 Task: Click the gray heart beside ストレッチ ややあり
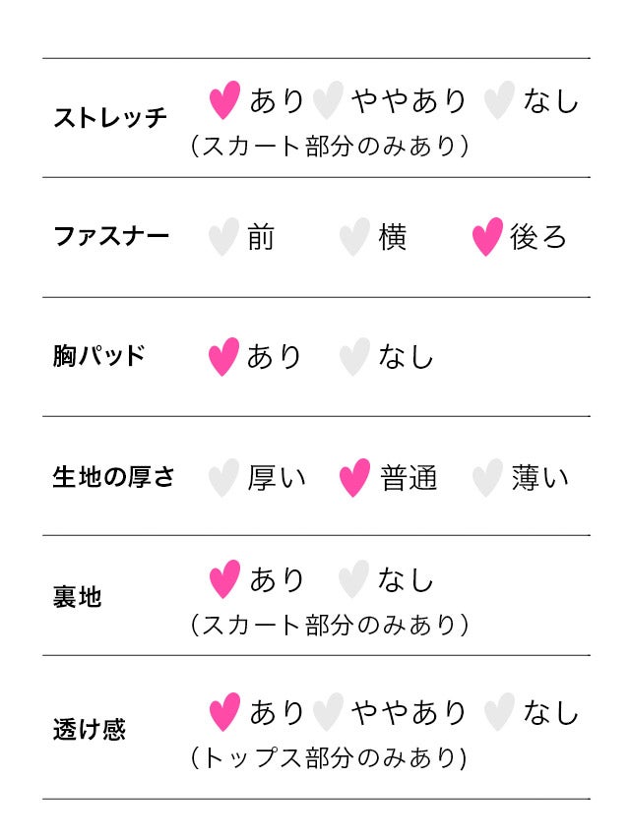[328, 99]
